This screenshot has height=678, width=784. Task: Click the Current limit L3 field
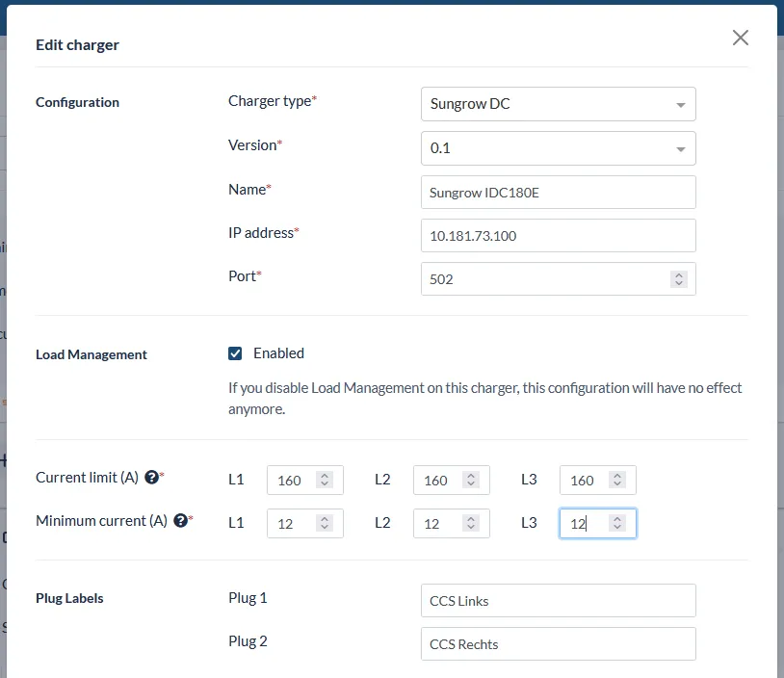click(x=598, y=480)
